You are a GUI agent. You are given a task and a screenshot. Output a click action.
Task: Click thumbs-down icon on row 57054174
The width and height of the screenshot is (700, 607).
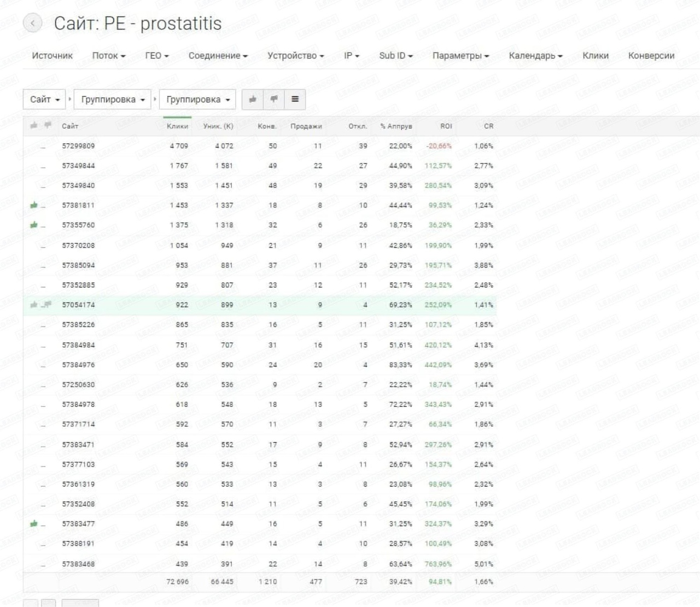pyautogui.click(x=48, y=305)
